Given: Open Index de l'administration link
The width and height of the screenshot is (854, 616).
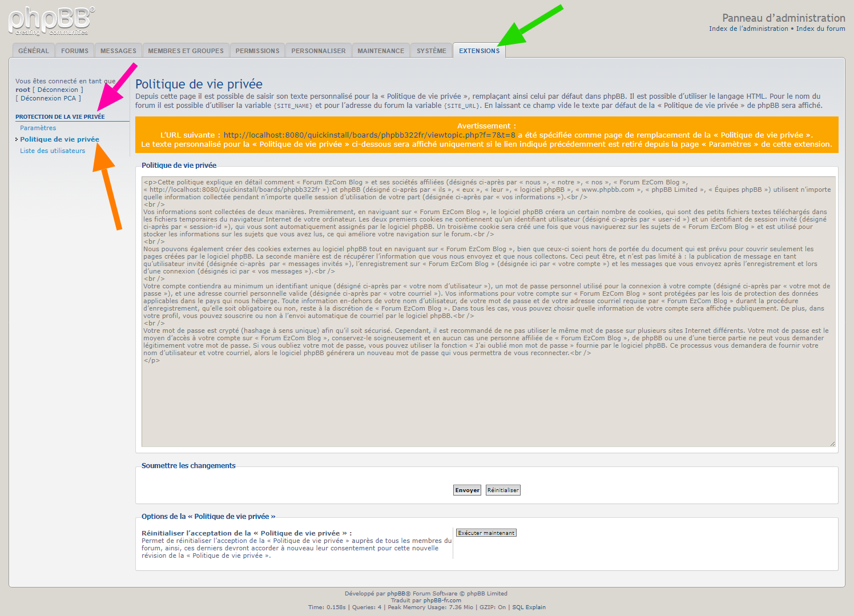Looking at the screenshot, I should click(x=748, y=29).
